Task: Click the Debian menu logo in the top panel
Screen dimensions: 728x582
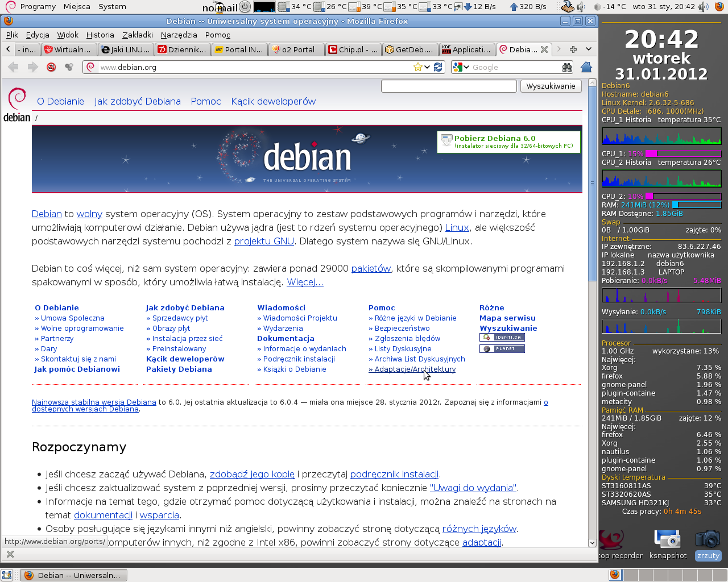Action: coord(10,6)
